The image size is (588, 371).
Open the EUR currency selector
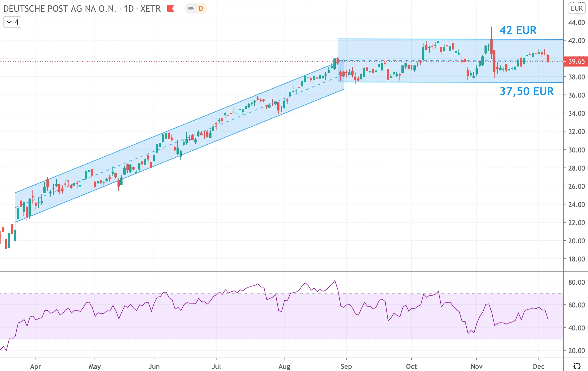(577, 8)
